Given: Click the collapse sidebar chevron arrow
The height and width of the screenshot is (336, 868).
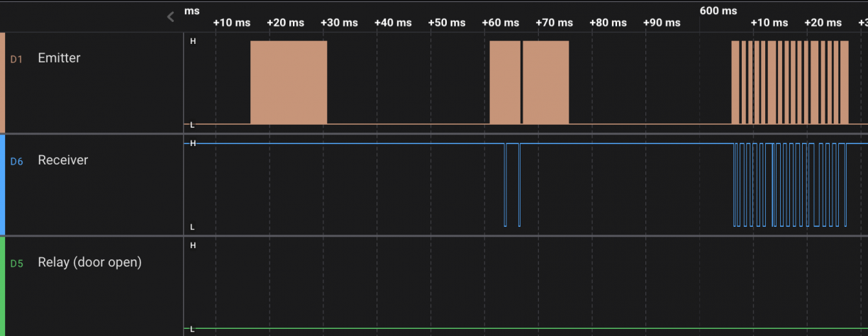Looking at the screenshot, I should pos(170,16).
